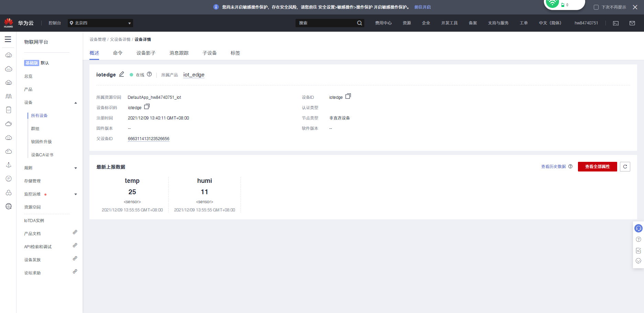Viewport: 644px width, 313px height.
Task: Click the 查看历史数据 link
Action: [554, 167]
